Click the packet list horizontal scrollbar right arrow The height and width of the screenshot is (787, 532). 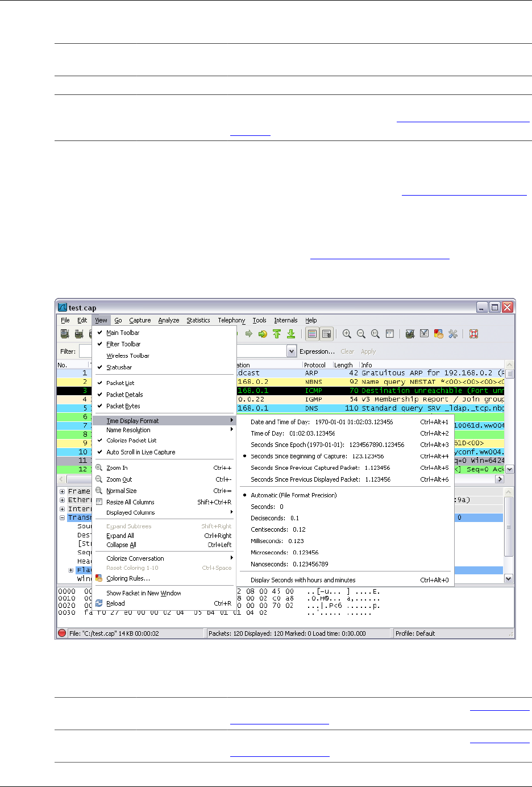coord(500,479)
